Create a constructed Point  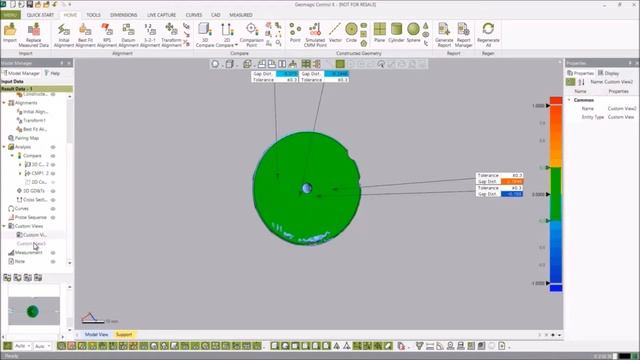pyautogui.click(x=295, y=33)
